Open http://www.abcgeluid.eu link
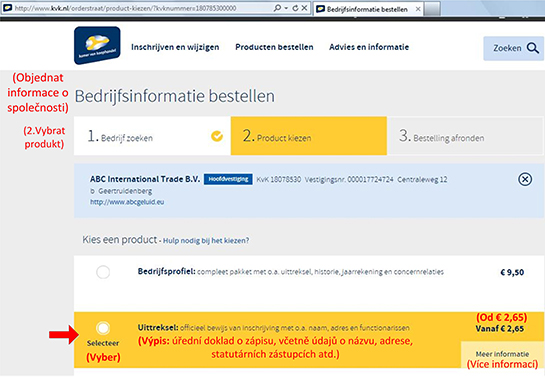This screenshot has height=377, width=545. tap(127, 202)
